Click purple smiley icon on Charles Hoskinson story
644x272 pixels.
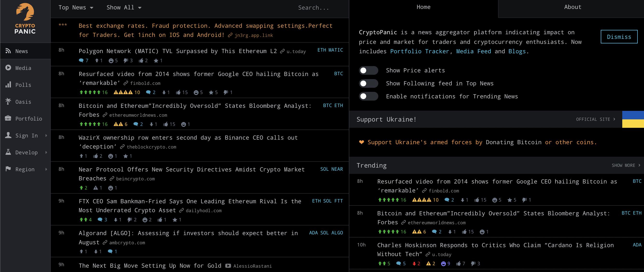(x=443, y=264)
